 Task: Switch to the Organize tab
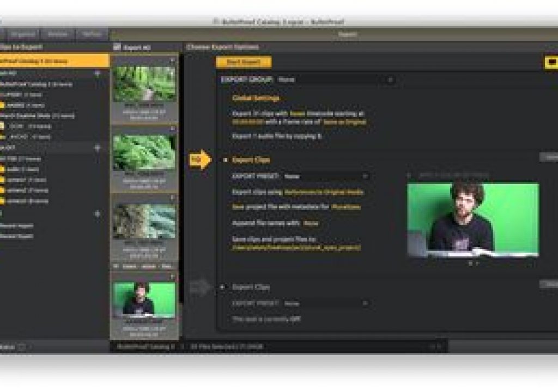[x=23, y=34]
